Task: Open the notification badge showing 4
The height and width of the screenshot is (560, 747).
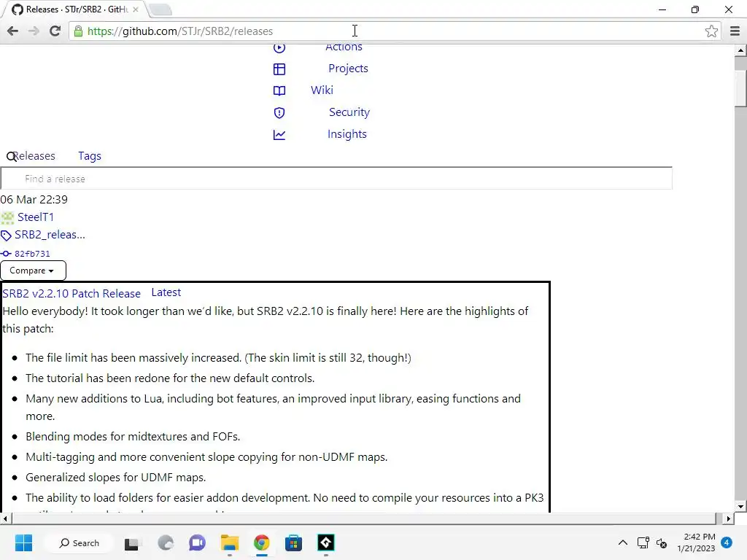Action: [x=727, y=542]
